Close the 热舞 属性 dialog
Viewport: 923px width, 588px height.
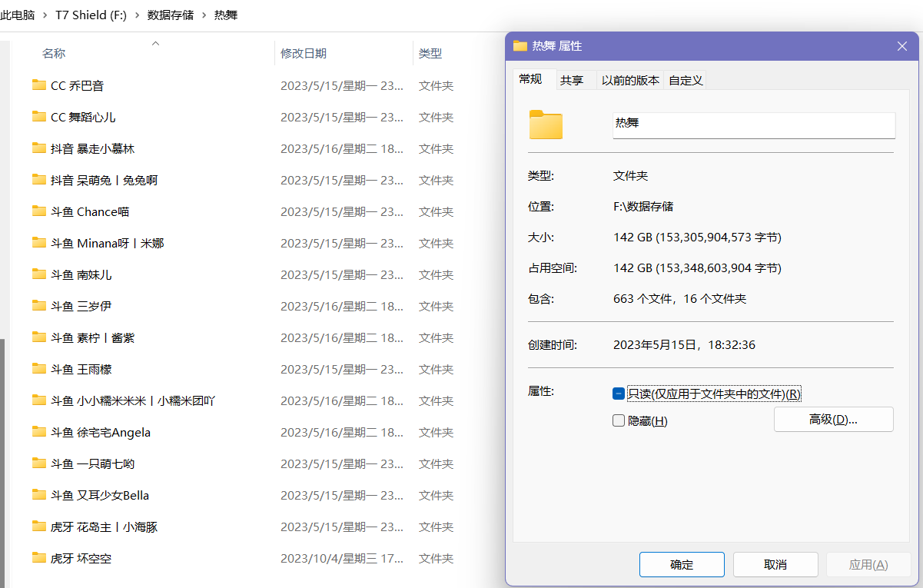click(x=902, y=46)
